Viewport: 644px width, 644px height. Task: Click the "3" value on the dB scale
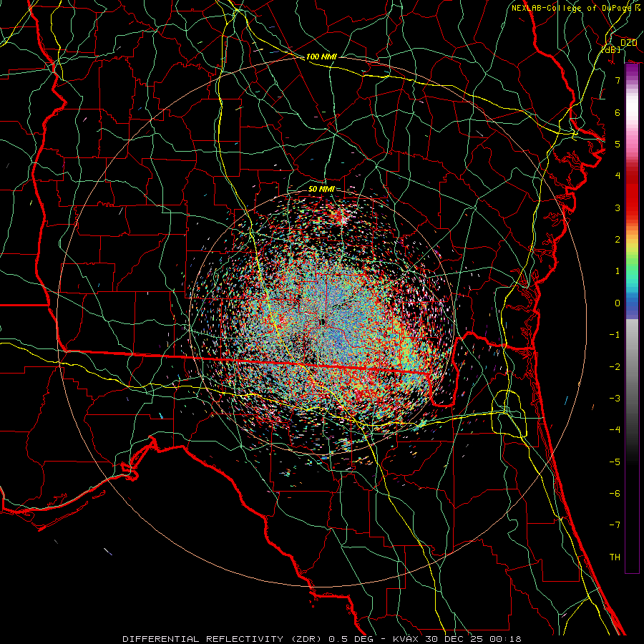(x=618, y=208)
